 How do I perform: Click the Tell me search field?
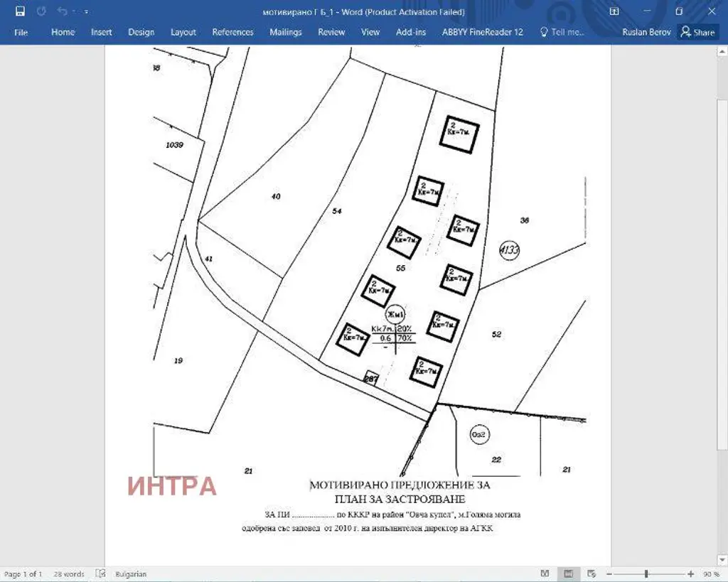coord(562,32)
